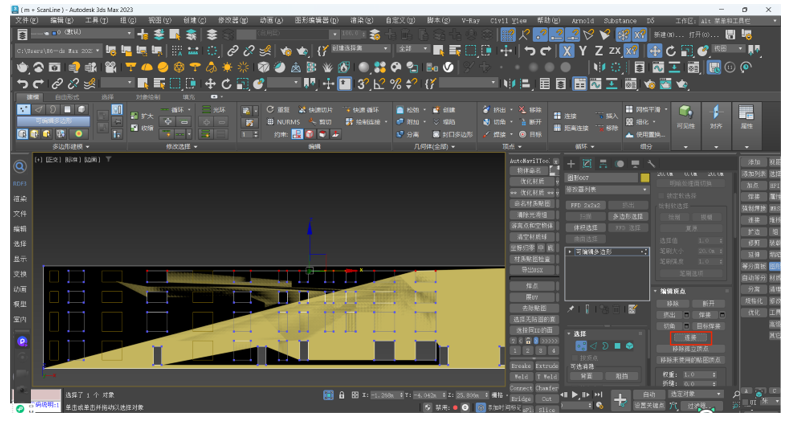Click the 材质赋予检查 script button

[532, 259]
